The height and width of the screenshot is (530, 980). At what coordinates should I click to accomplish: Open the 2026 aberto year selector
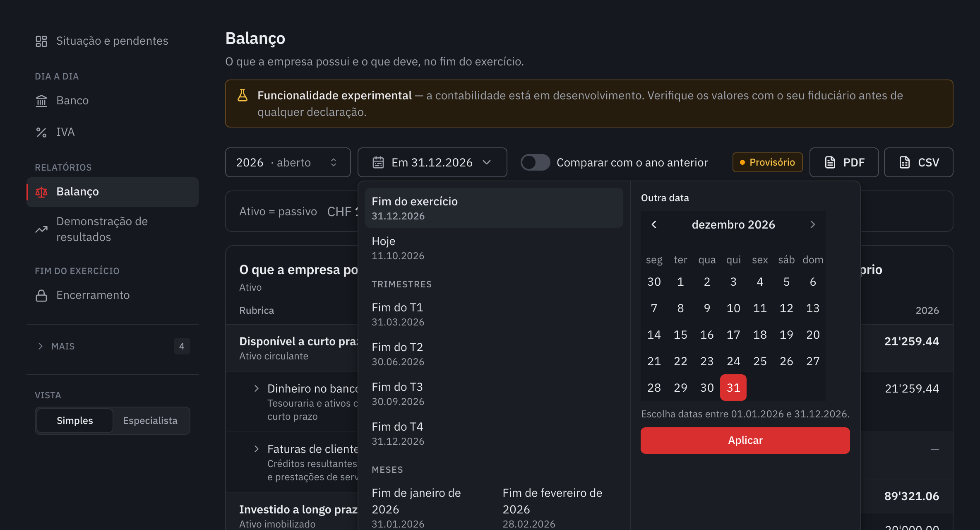pyautogui.click(x=288, y=162)
